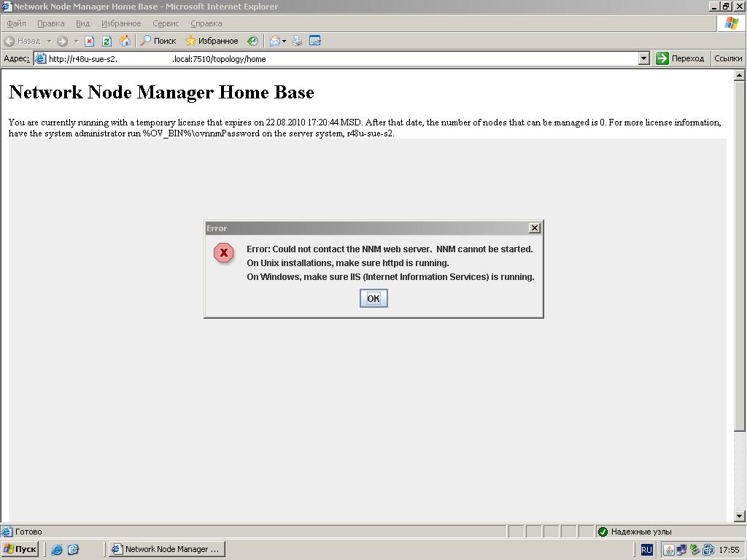Click the address bar URL field
This screenshot has height=560, width=747.
(x=336, y=58)
